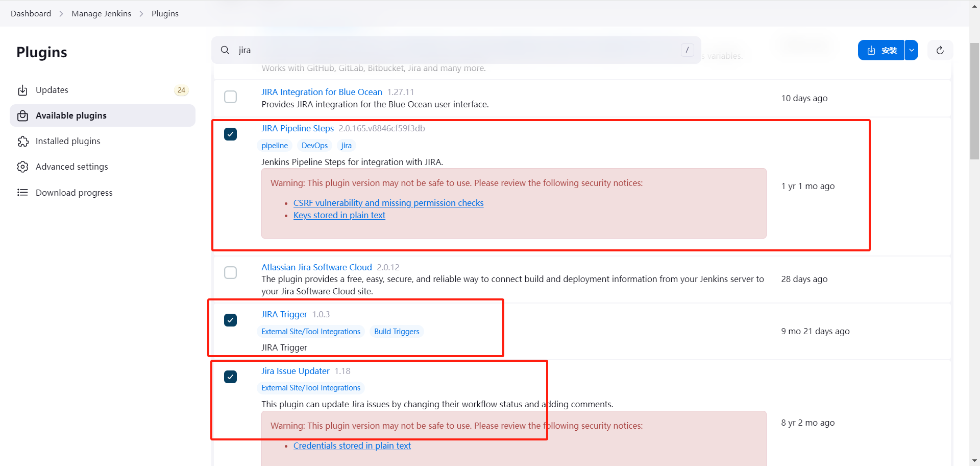Expand the install button dropdown arrow
The image size is (980, 466).
912,50
